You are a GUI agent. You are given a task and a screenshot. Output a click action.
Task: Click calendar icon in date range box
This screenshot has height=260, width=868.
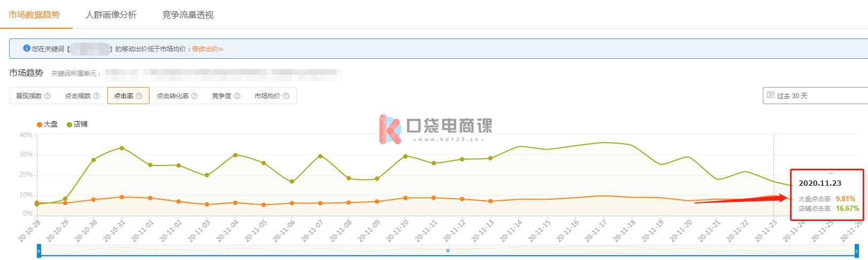[770, 95]
